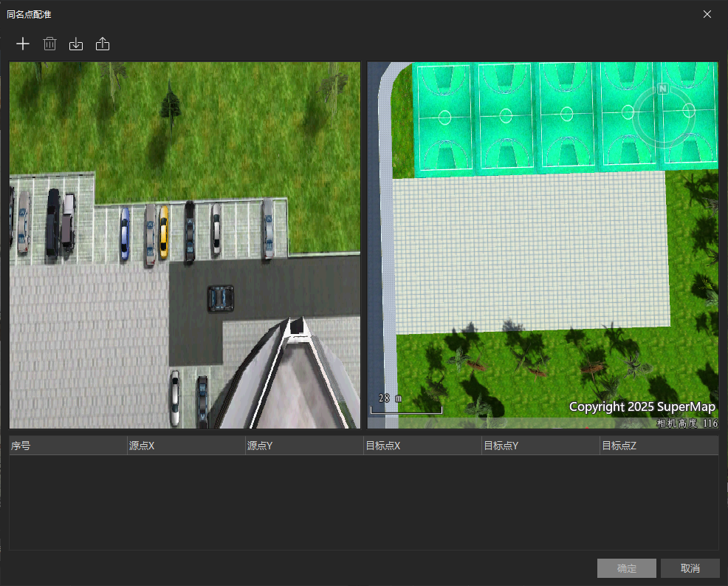This screenshot has width=728, height=586.
Task: Click the 目标点Z column header
Action: click(x=659, y=446)
